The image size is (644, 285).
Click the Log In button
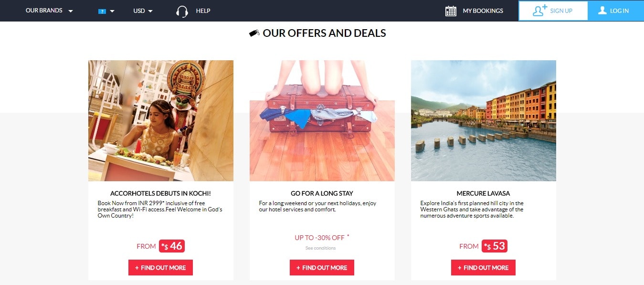[616, 11]
